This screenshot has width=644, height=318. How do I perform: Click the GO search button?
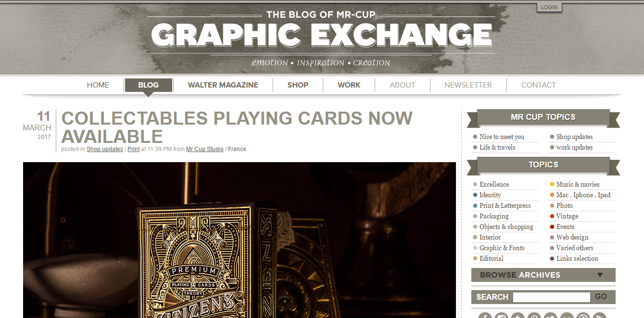tap(601, 297)
